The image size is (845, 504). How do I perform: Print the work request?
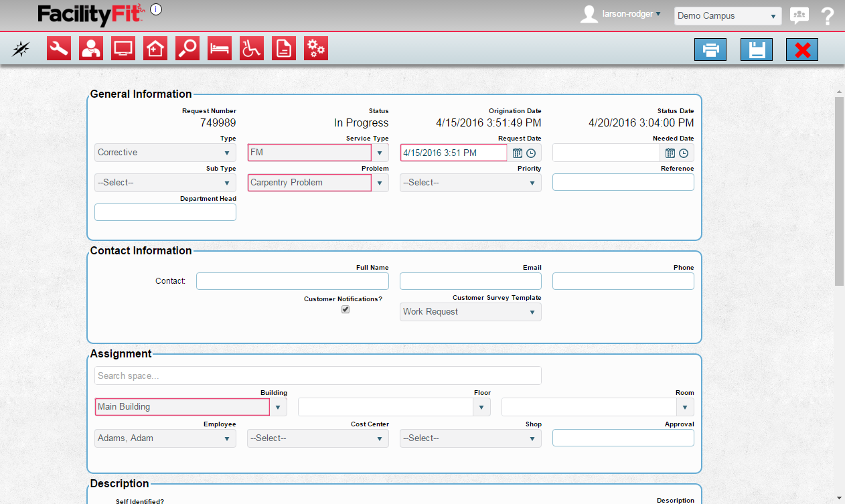(710, 50)
